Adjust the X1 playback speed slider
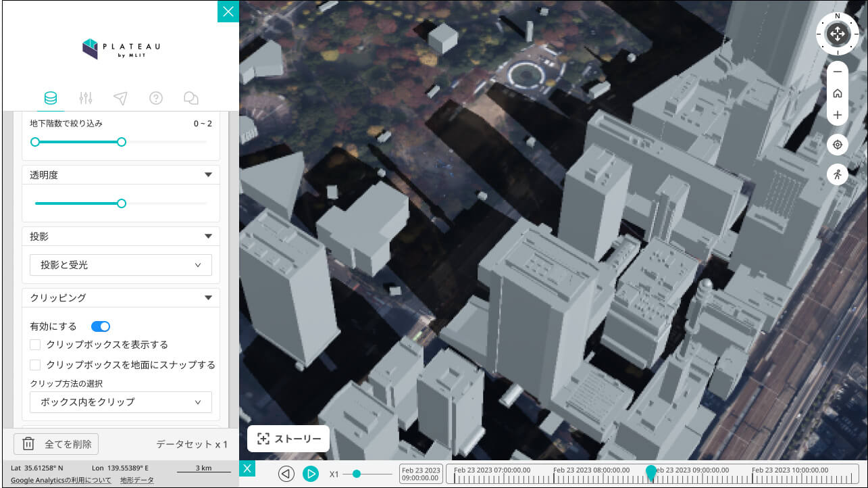868x488 pixels. coord(356,474)
